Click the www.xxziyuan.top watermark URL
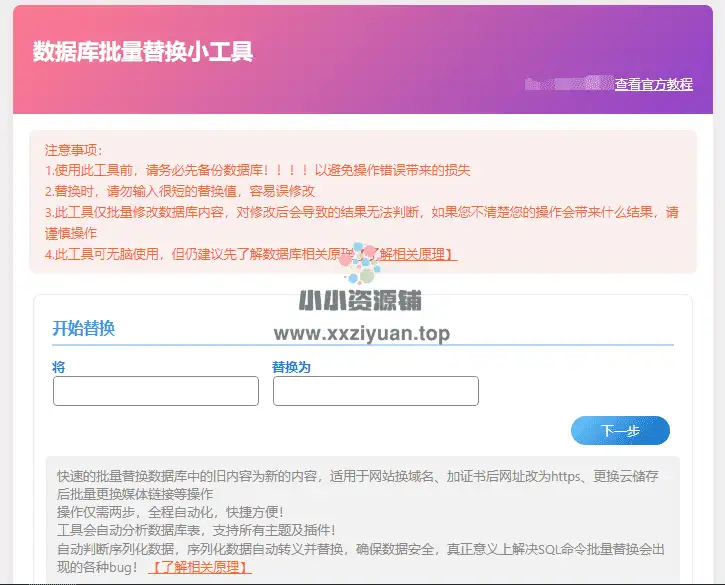The height and width of the screenshot is (585, 725). point(361,333)
